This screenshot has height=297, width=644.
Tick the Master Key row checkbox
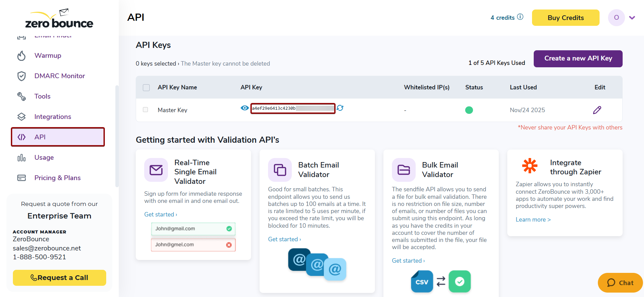(146, 110)
